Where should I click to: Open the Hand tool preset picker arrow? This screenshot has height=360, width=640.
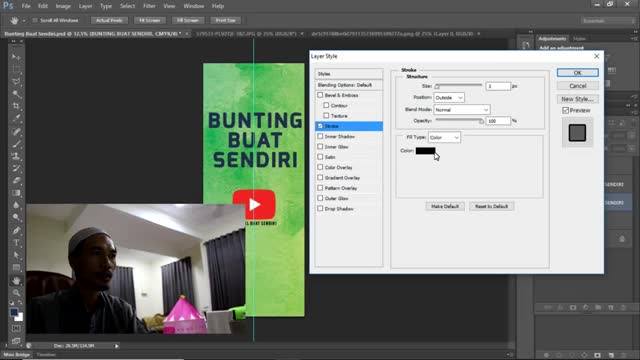[24, 20]
